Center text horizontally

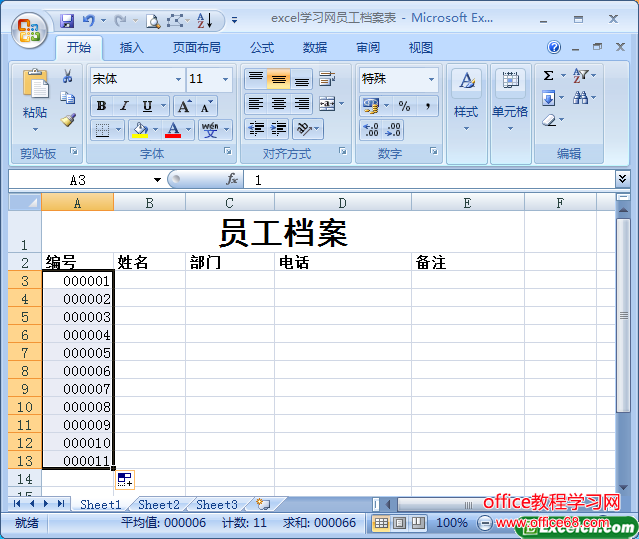[279, 104]
